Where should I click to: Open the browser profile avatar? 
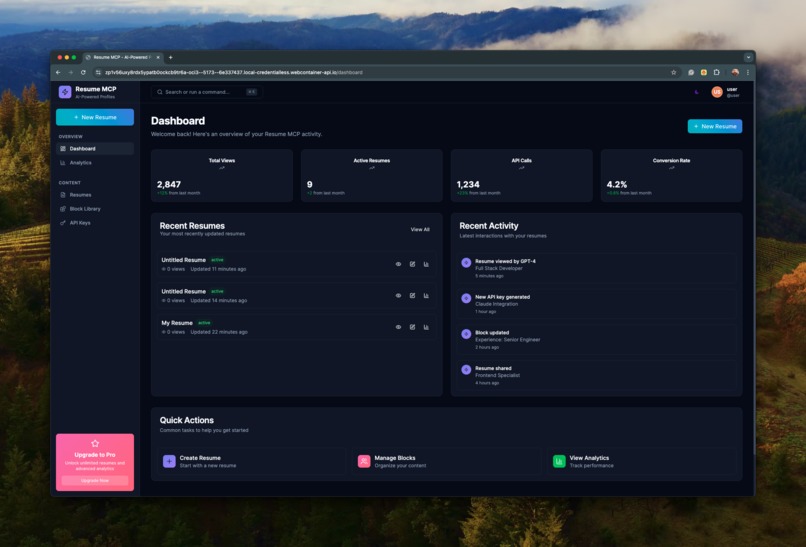735,72
